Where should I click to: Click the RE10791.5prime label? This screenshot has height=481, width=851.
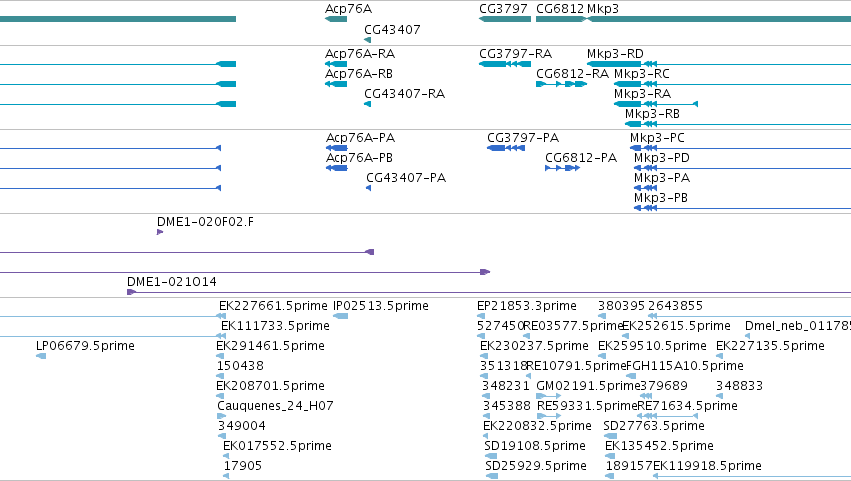pos(576,366)
